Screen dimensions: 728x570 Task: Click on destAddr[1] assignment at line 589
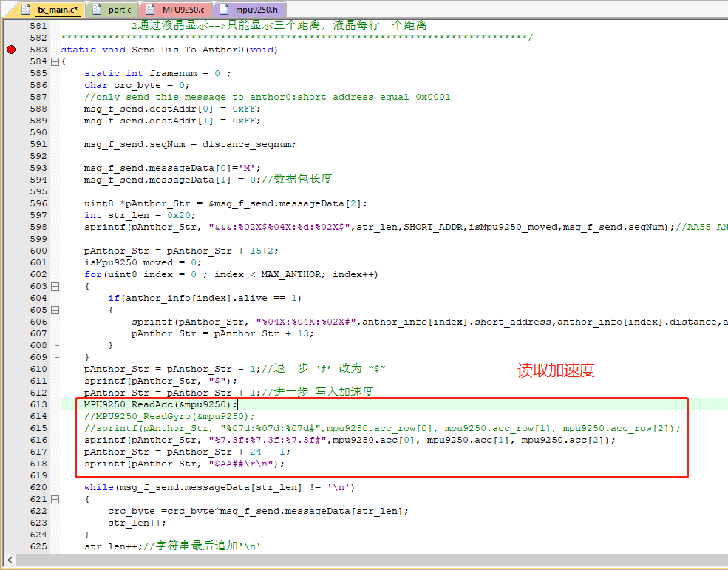point(172,121)
